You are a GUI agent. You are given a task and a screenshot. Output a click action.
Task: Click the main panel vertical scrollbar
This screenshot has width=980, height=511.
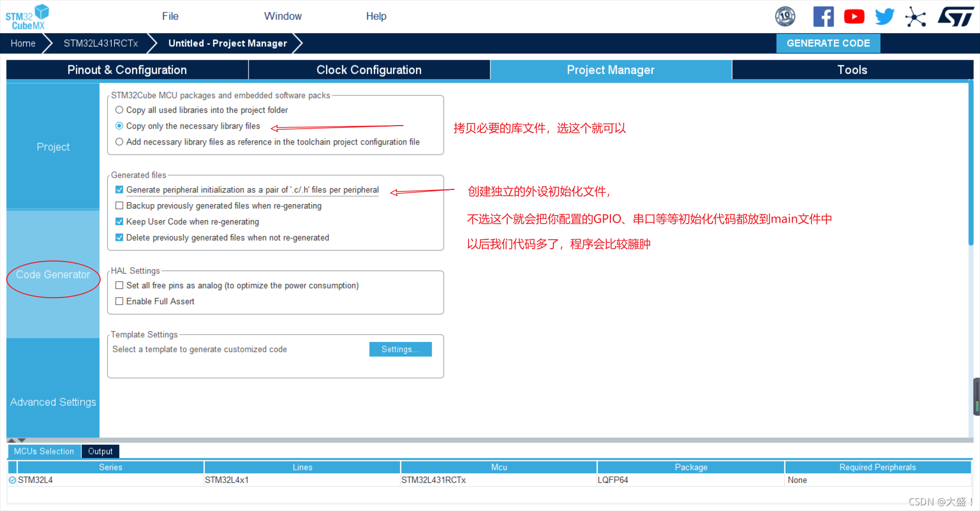click(x=971, y=163)
